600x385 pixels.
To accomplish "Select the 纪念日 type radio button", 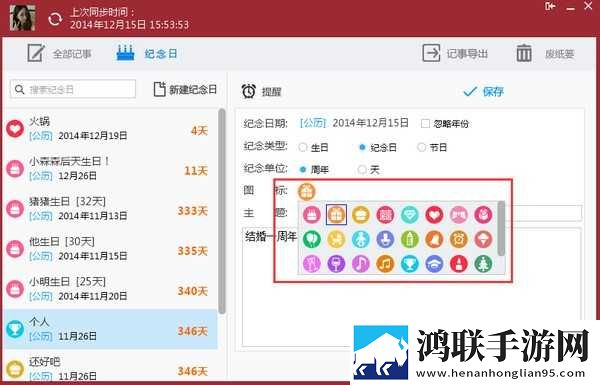I will pyautogui.click(x=362, y=147).
